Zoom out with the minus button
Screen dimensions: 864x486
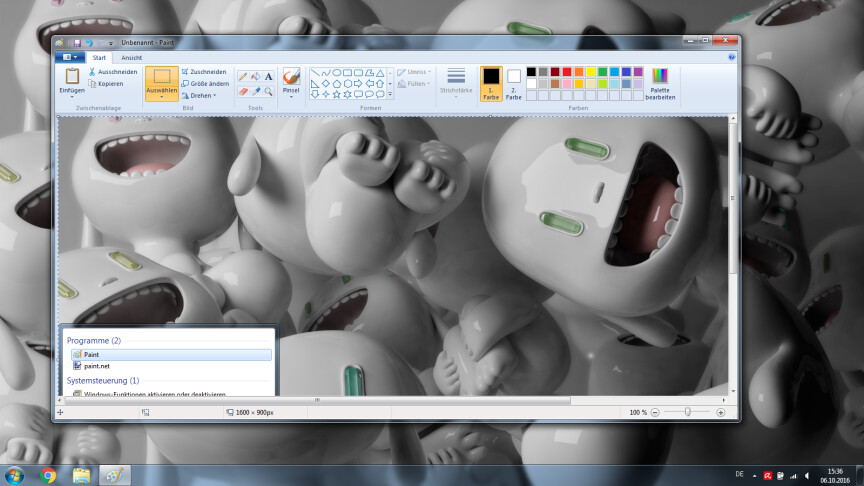click(655, 412)
